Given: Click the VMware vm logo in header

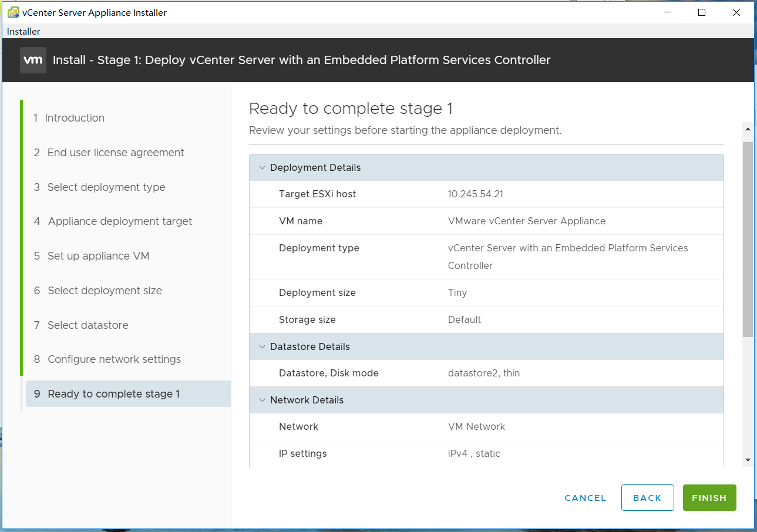Looking at the screenshot, I should tap(33, 60).
